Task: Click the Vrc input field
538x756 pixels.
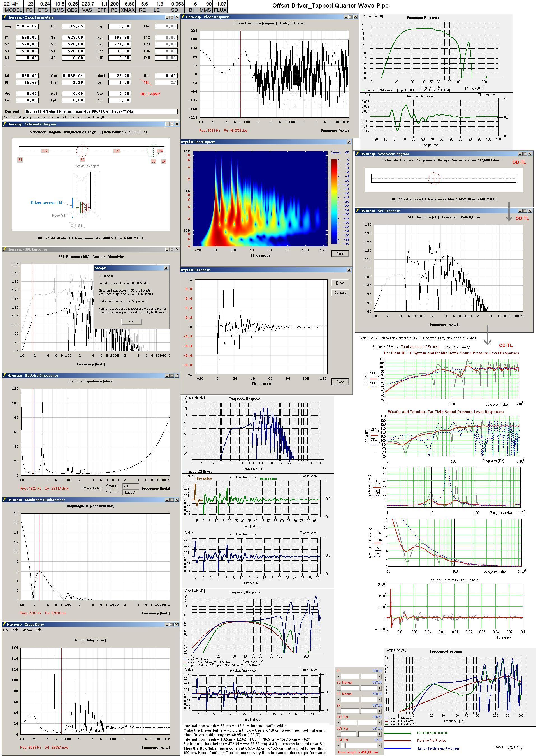Action: coord(27,93)
